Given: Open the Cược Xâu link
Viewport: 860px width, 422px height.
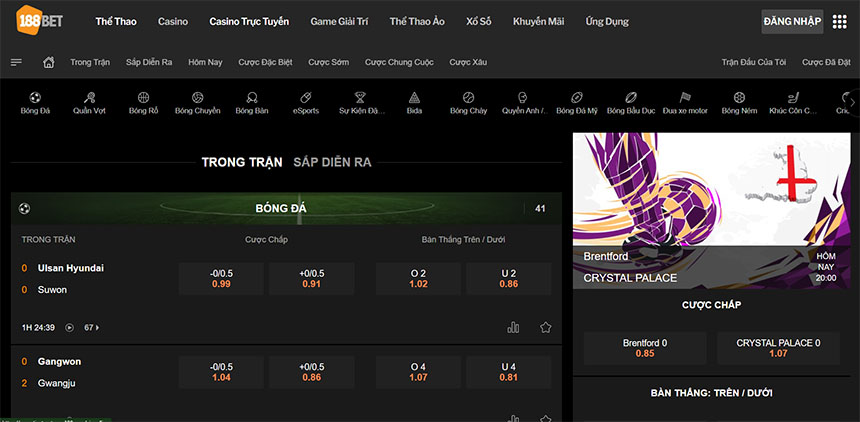Looking at the screenshot, I should coord(468,62).
